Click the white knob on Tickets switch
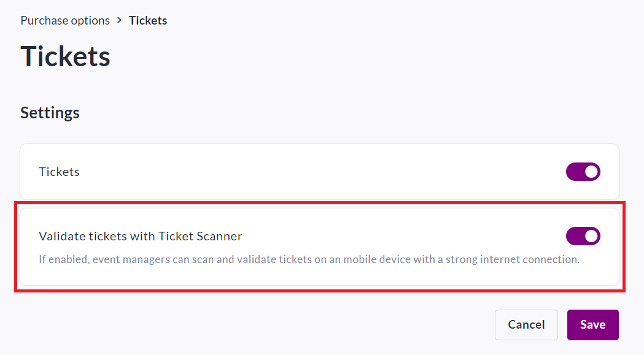The height and width of the screenshot is (355, 644). pos(591,172)
